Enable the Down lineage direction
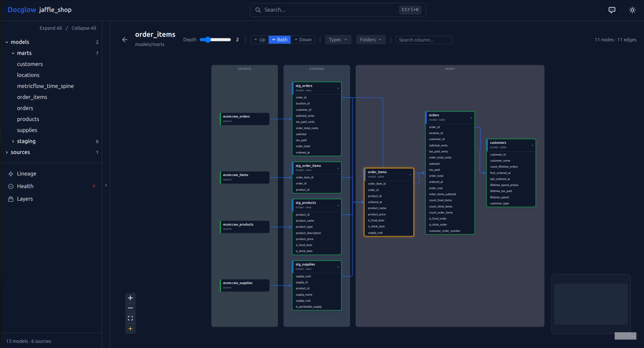 [303, 40]
